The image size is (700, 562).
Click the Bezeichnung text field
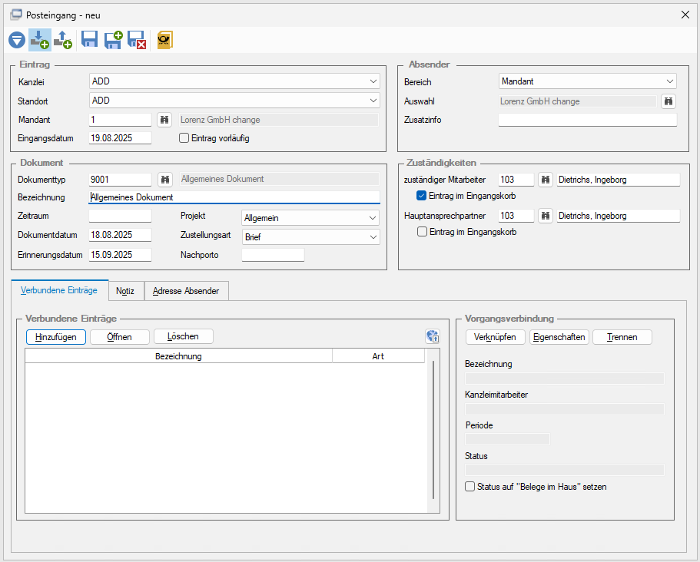(x=234, y=197)
